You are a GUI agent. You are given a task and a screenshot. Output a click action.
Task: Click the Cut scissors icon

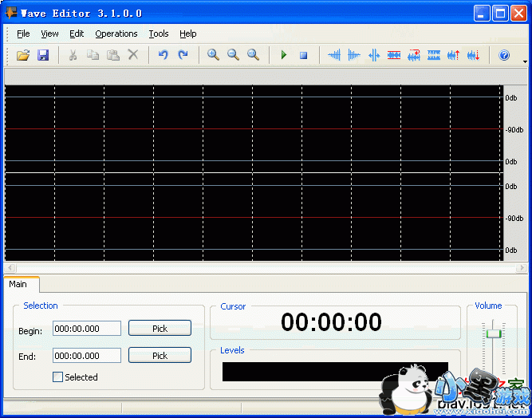coord(73,55)
